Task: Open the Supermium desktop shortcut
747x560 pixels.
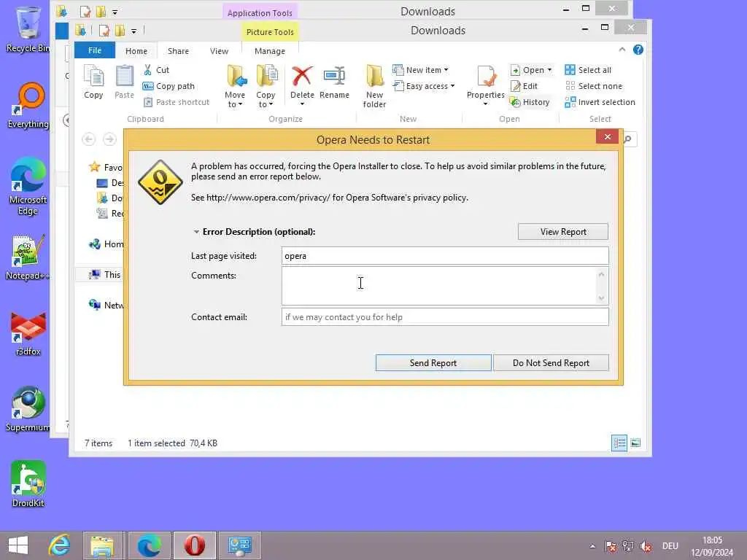Action: pyautogui.click(x=28, y=410)
